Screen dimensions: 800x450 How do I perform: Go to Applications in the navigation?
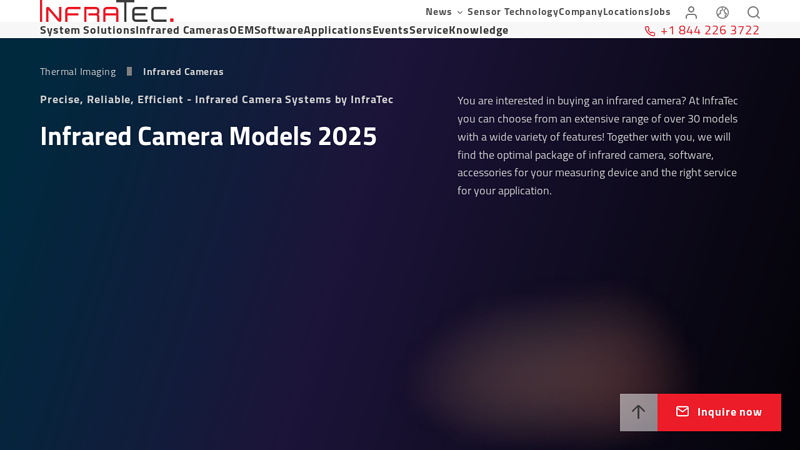(x=338, y=30)
